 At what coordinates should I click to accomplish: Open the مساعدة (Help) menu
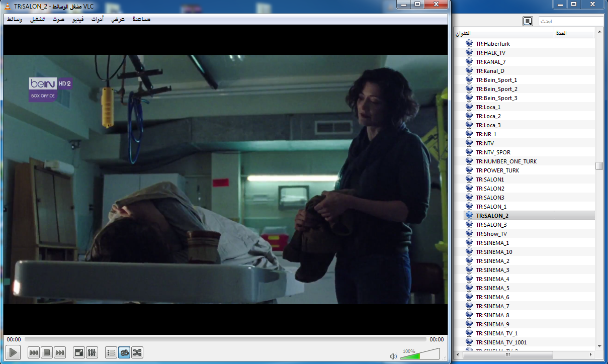point(141,19)
